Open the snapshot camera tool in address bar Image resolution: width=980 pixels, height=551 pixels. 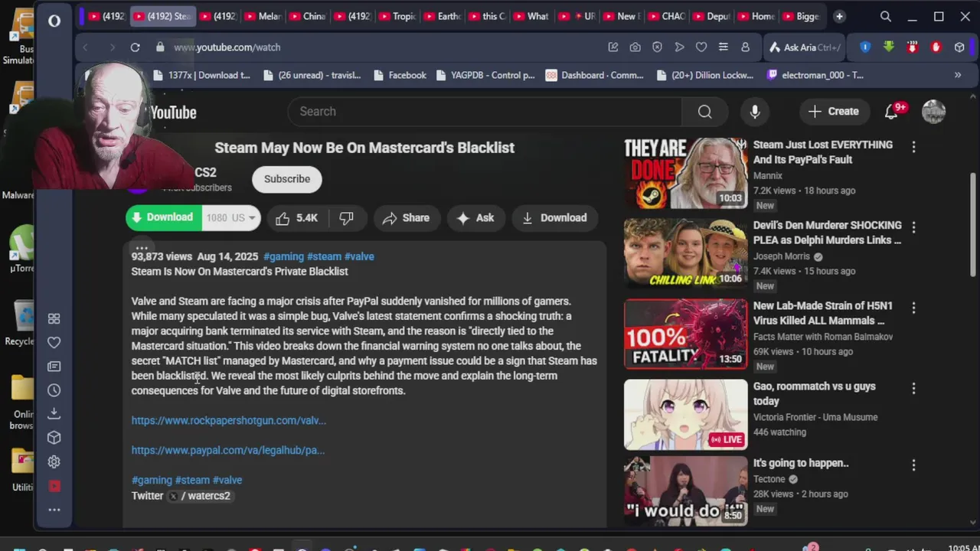635,47
